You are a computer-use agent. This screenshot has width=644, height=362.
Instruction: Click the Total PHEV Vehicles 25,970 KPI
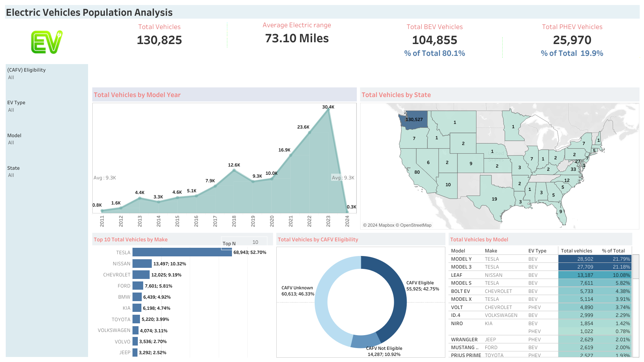click(572, 40)
